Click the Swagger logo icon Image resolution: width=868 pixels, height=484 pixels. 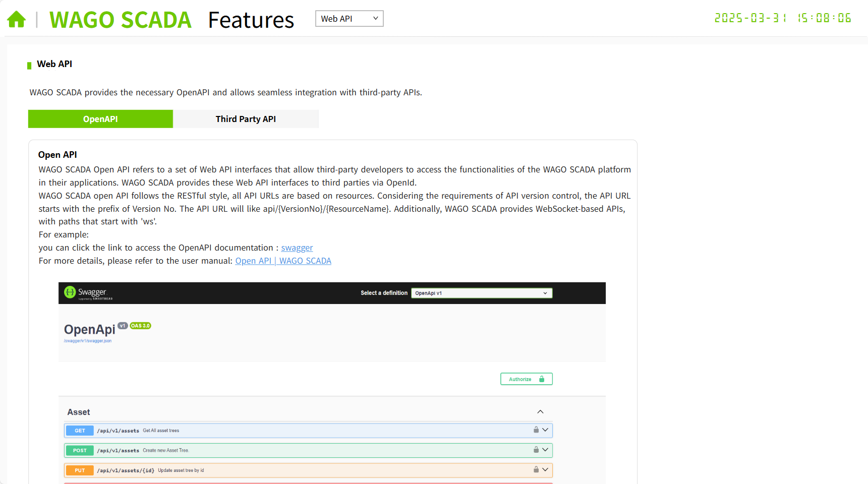point(70,292)
